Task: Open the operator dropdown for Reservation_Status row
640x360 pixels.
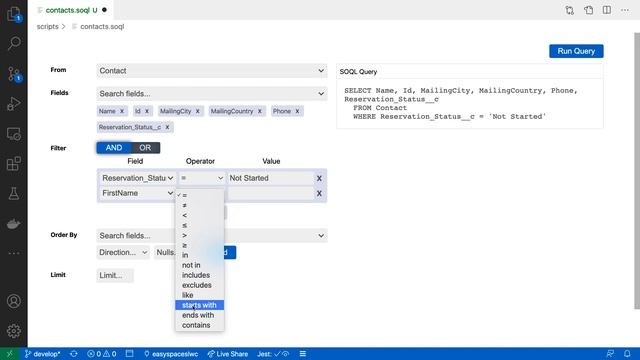Action: [202, 178]
